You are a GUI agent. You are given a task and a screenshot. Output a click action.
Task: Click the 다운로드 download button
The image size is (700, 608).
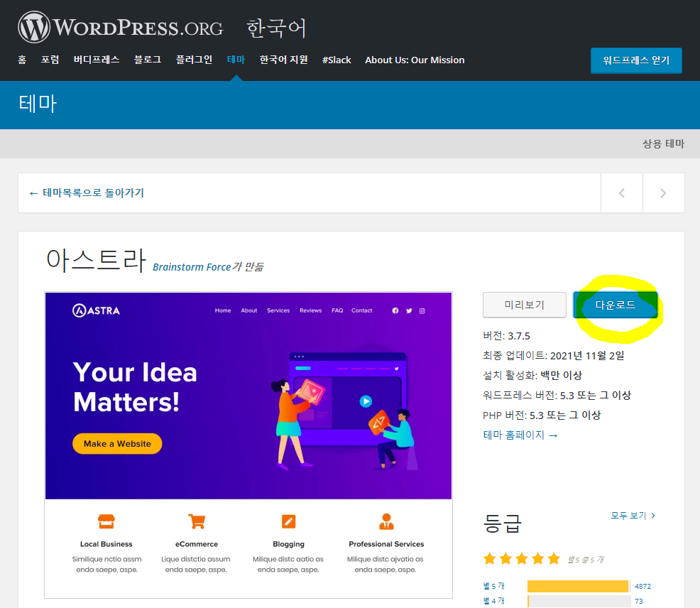616,305
